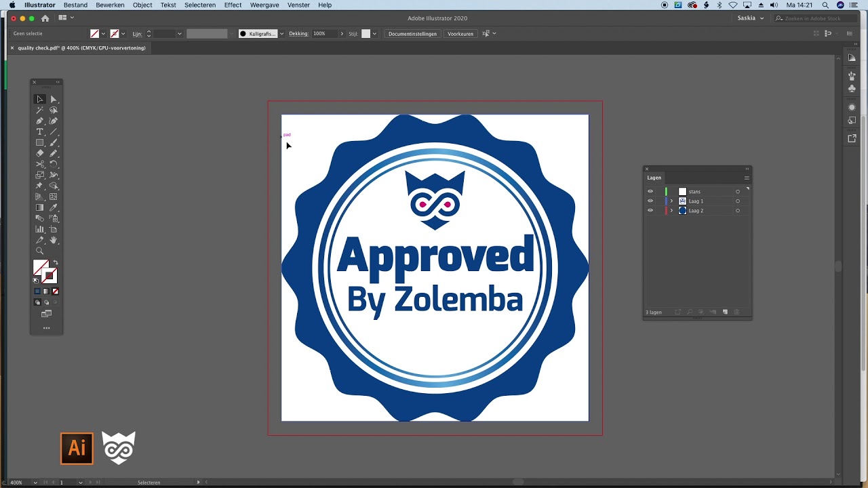Open the stroke color dropdown in control bar
Image resolution: width=868 pixels, height=488 pixels.
(x=123, y=34)
